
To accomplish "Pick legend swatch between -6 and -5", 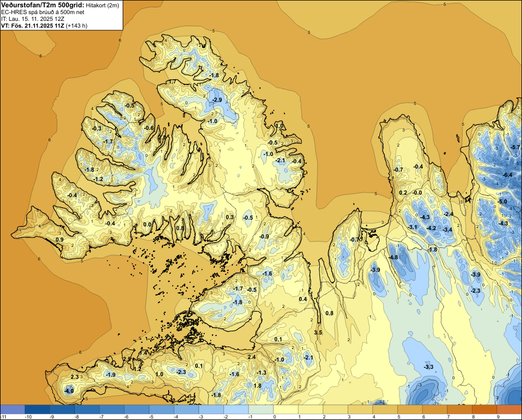I will (137, 410).
